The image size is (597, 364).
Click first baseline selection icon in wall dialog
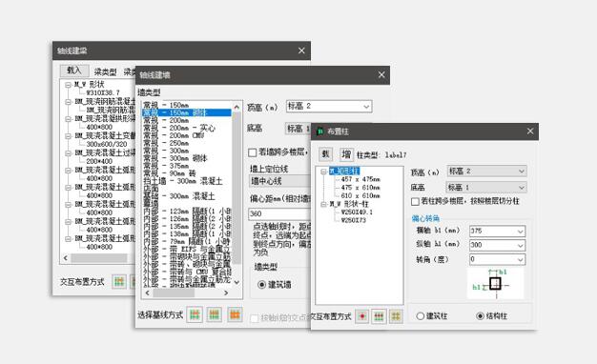coord(195,315)
